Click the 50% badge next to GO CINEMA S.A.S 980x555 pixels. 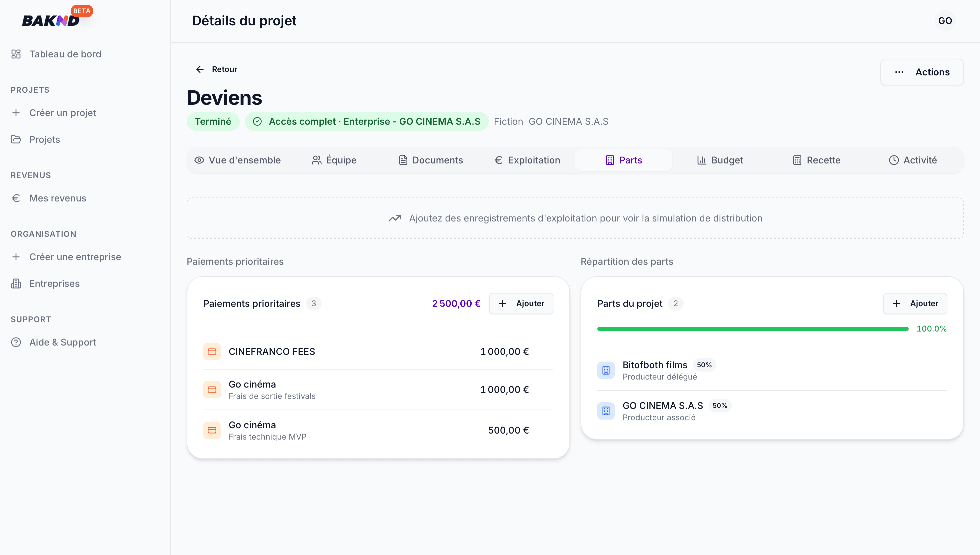click(x=719, y=406)
